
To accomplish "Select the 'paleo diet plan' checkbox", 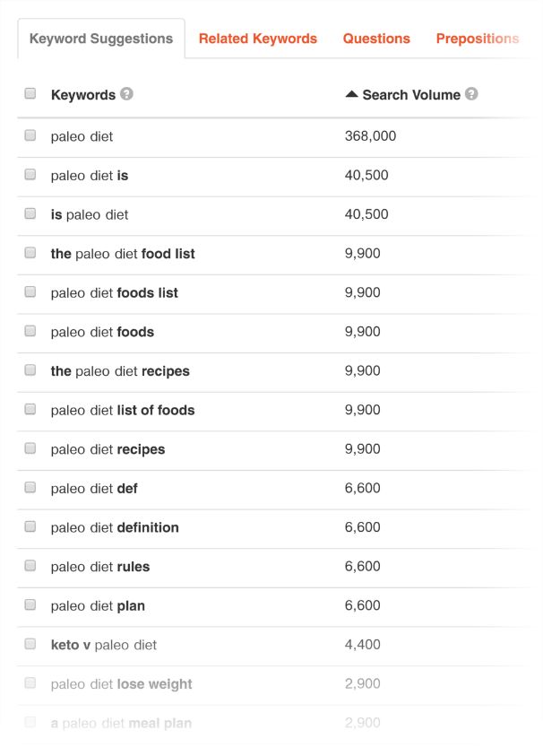I will click(x=30, y=605).
